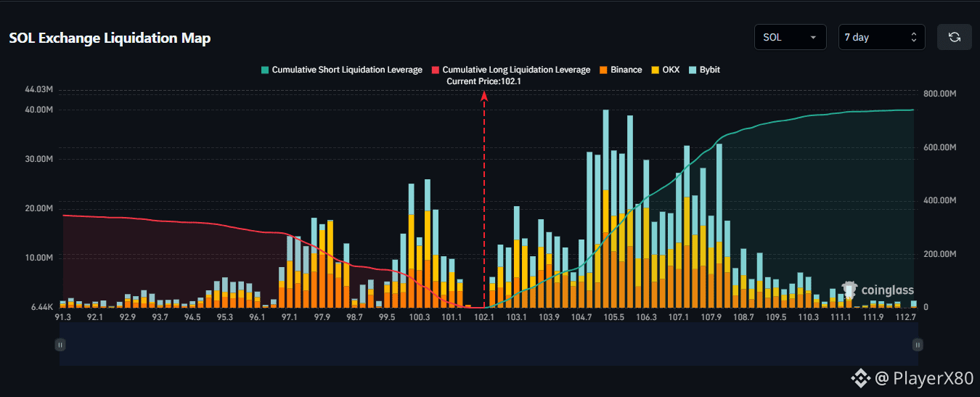Open the SOL coin dropdown
Screen dimensions: 980x397
coord(791,37)
